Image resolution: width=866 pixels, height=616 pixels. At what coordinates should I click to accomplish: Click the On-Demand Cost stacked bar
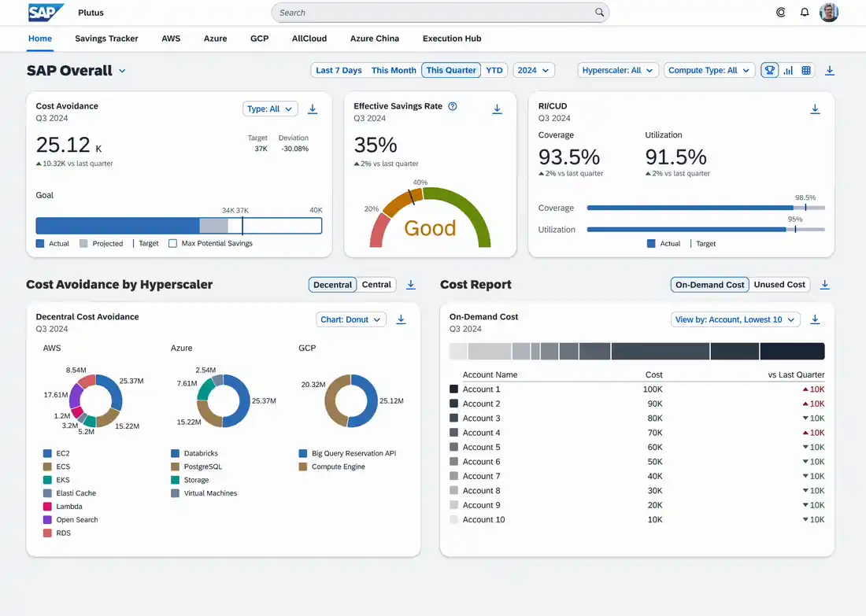click(x=637, y=351)
